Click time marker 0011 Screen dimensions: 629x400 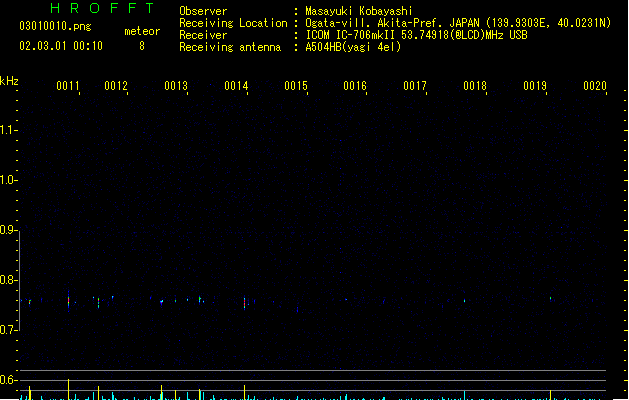coord(68,86)
